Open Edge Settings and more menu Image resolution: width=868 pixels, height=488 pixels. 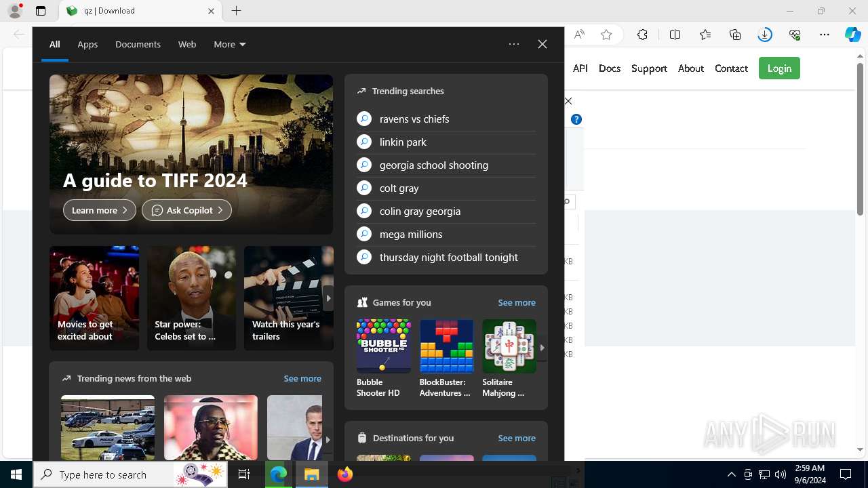(x=825, y=35)
